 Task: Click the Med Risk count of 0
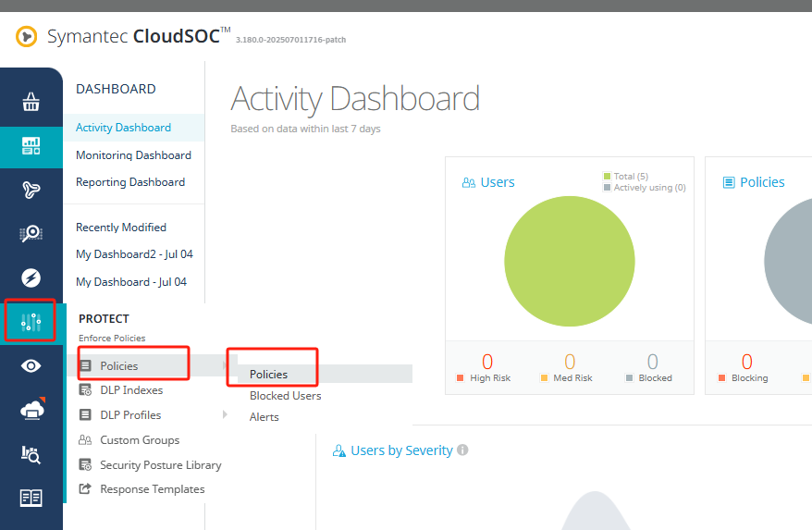pos(570,362)
